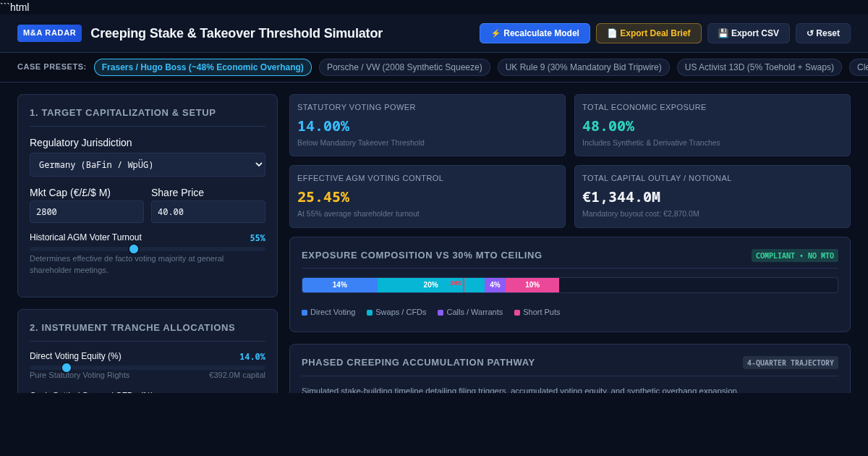868x456 pixels.
Task: Click the cyan 20% Swaps segment
Action: (430, 285)
